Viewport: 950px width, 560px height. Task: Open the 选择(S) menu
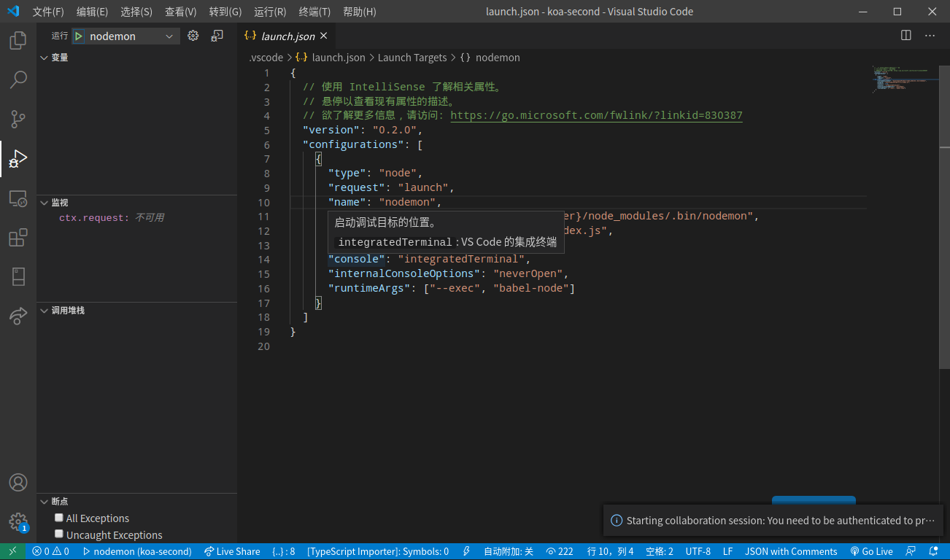tap(136, 12)
